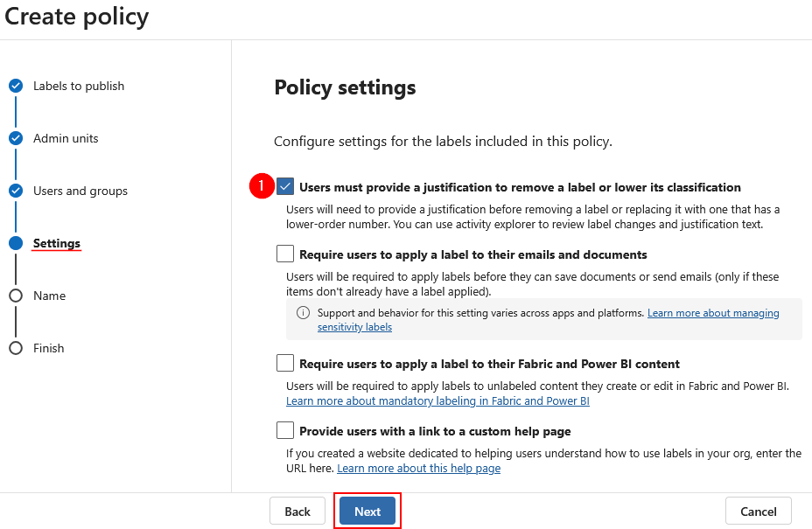Click the completed check icon beside Labels to publish
This screenshot has width=812, height=529.
16,86
